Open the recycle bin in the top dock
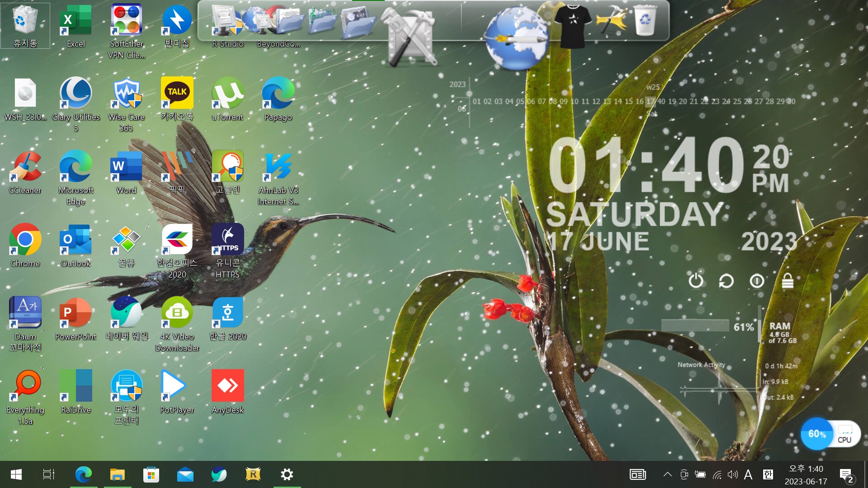This screenshot has height=488, width=868. point(645,20)
